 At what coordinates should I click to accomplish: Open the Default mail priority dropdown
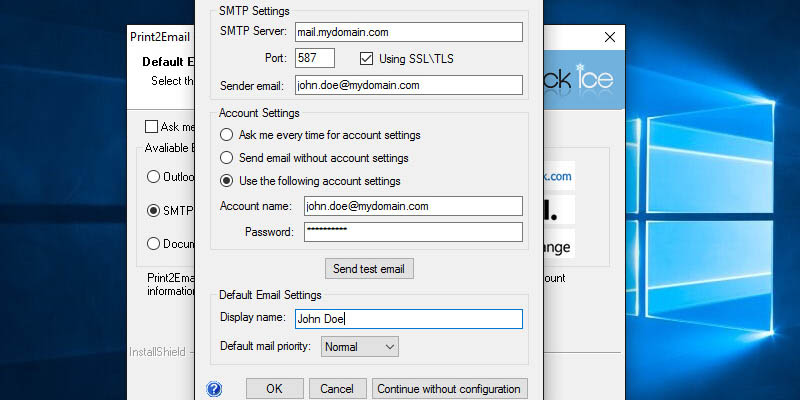click(x=359, y=347)
